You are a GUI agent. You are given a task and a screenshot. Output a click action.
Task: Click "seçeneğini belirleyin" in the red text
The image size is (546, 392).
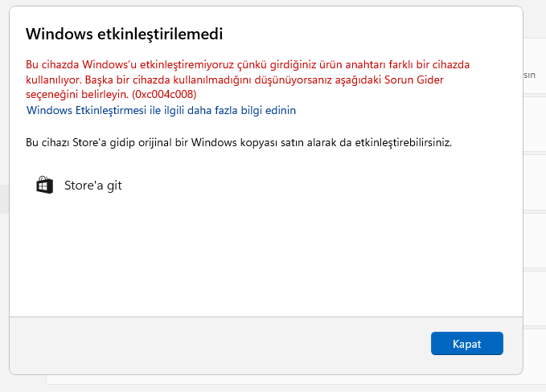[77, 94]
